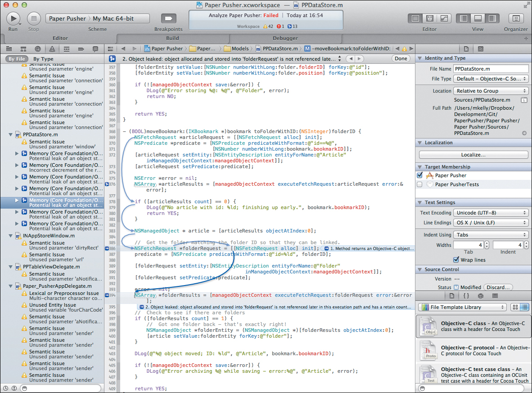
Task: Uncheck the Wrap lines checkbox
Action: coord(456,260)
